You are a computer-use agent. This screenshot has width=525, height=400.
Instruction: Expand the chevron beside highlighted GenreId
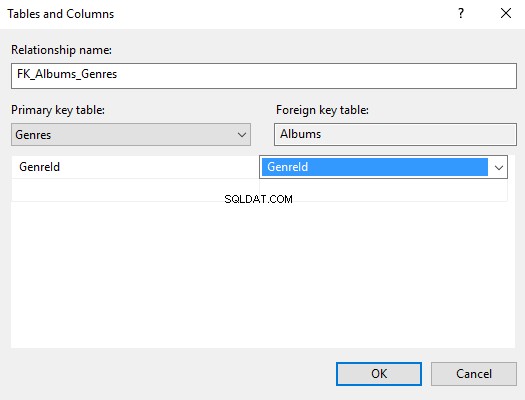(x=499, y=167)
